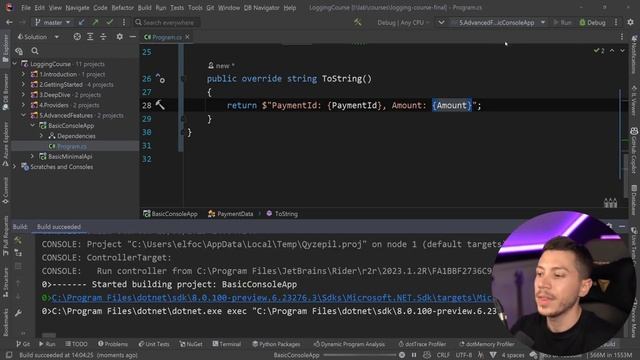The width and height of the screenshot is (640, 360).
Task: Click the Select Opened File locate icon
Action: [77, 37]
